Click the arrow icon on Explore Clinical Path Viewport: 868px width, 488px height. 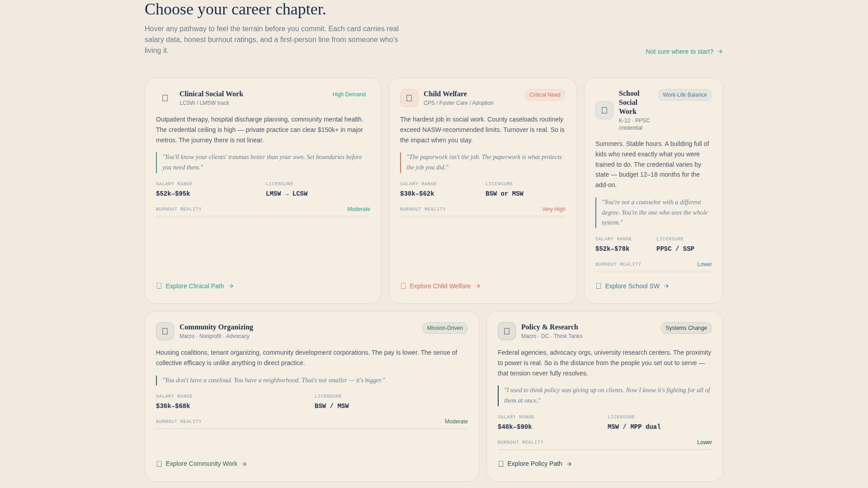point(231,286)
